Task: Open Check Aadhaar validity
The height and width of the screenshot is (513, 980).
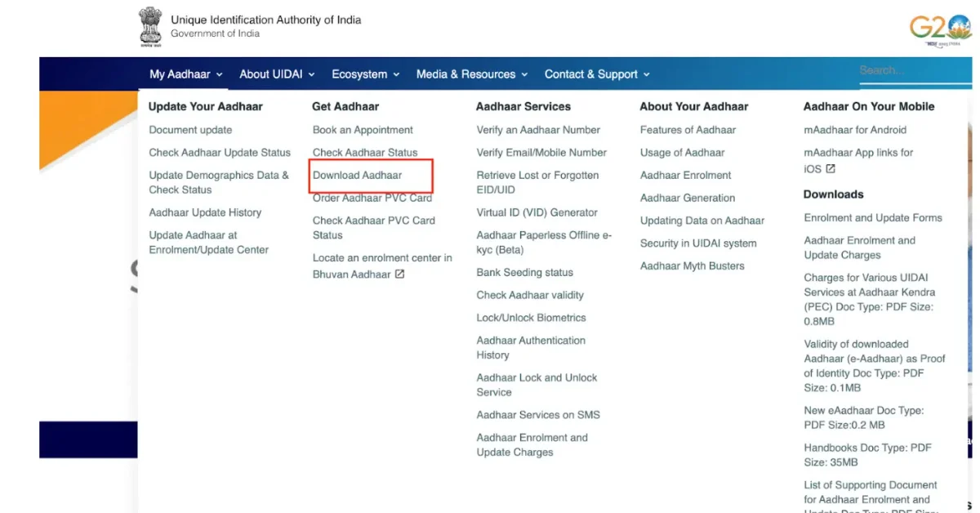Action: coord(530,295)
